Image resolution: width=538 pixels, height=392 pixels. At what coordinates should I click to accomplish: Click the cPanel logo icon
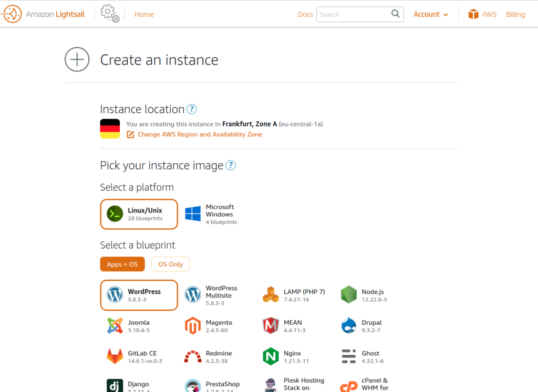349,387
